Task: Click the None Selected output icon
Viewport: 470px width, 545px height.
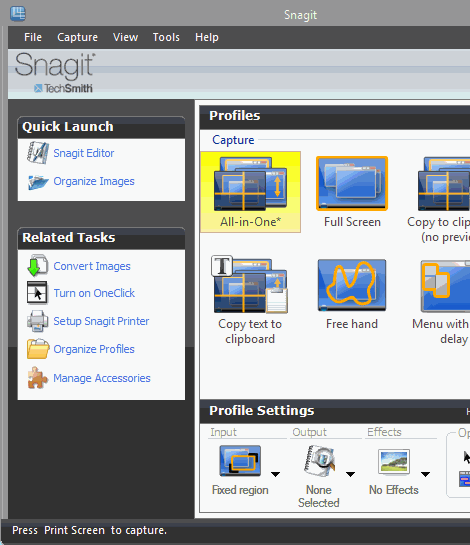Action: coord(319,461)
